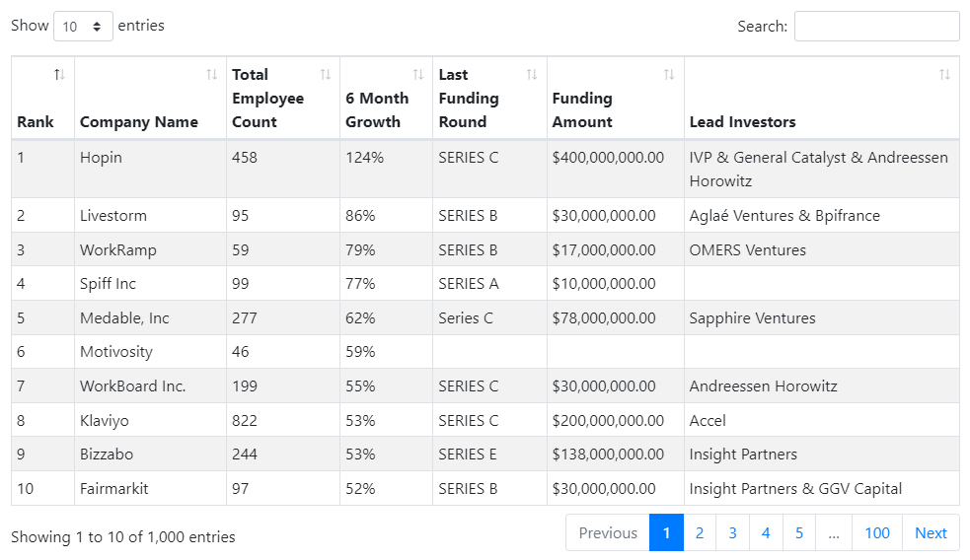Sort by Lead Investors arrows
This screenshot has width=970, height=560.
coord(944,75)
